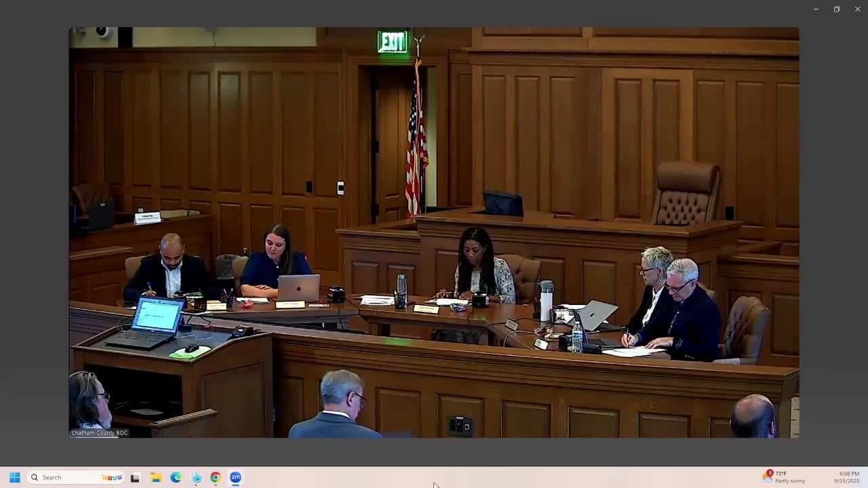868x488 pixels.
Task: Click the red notification badge on weather icon
Action: click(x=770, y=472)
